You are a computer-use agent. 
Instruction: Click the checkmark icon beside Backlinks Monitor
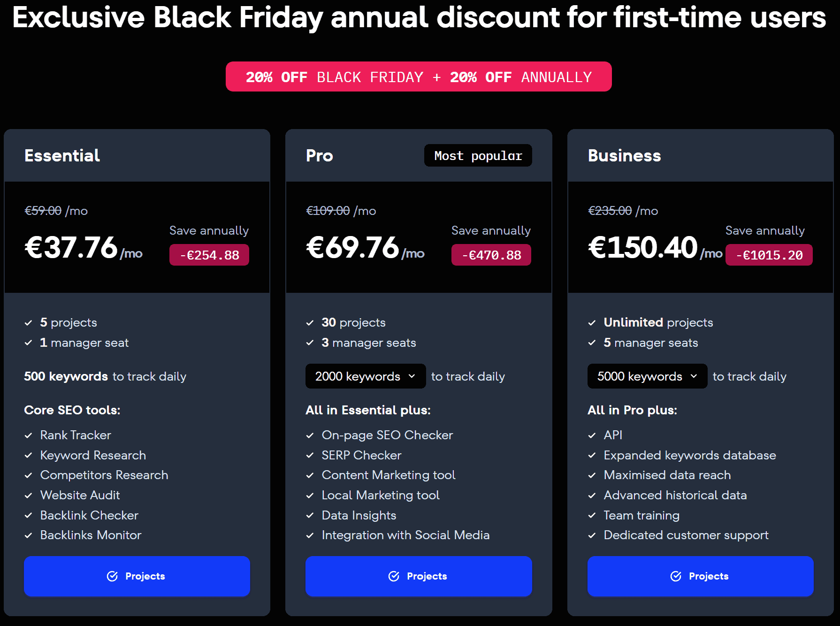(x=29, y=535)
